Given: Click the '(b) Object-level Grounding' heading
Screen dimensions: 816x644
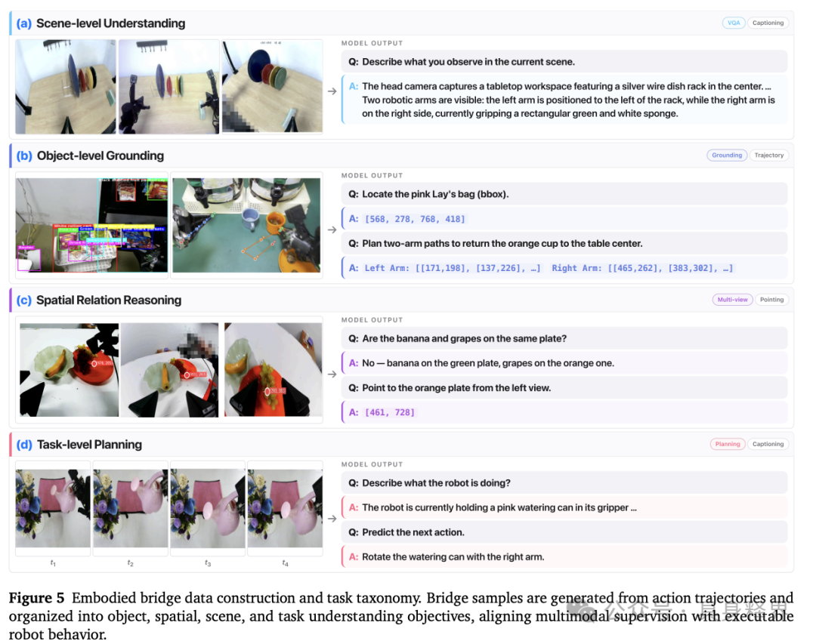Looking at the screenshot, I should pyautogui.click(x=90, y=156).
